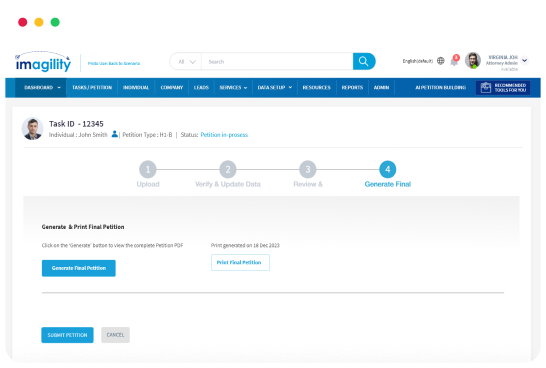
Task: Open the Services dropdown menu
Action: tap(233, 88)
